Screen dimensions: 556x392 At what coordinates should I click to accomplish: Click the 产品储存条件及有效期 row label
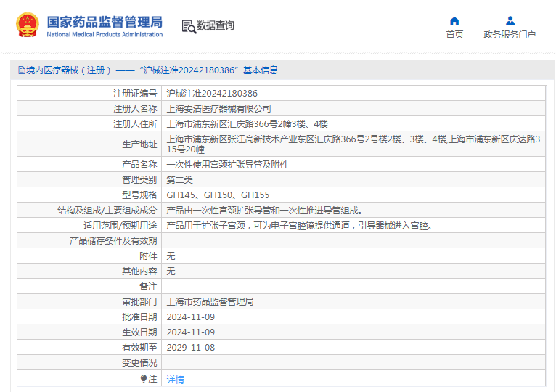(x=113, y=241)
